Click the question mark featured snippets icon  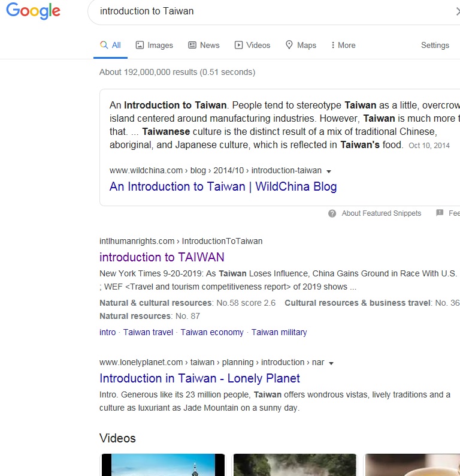coord(332,213)
